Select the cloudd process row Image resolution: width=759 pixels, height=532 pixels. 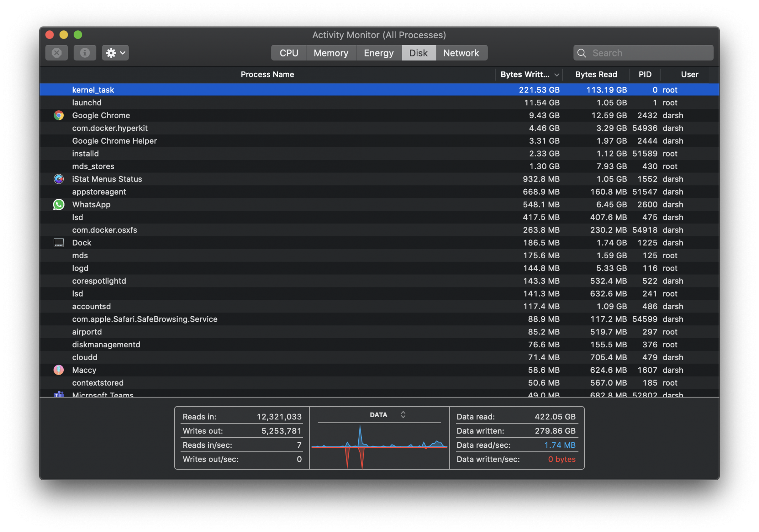[379, 358]
